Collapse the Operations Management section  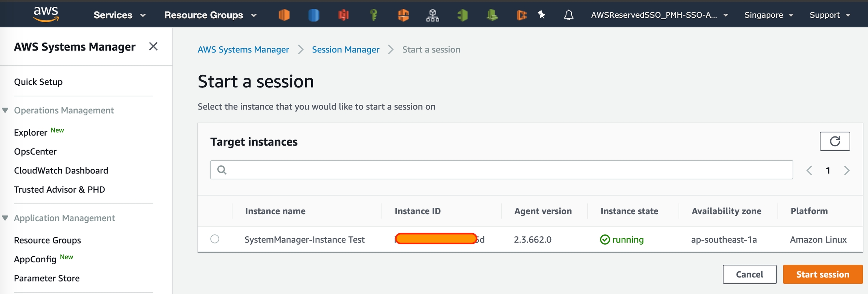[x=5, y=110]
